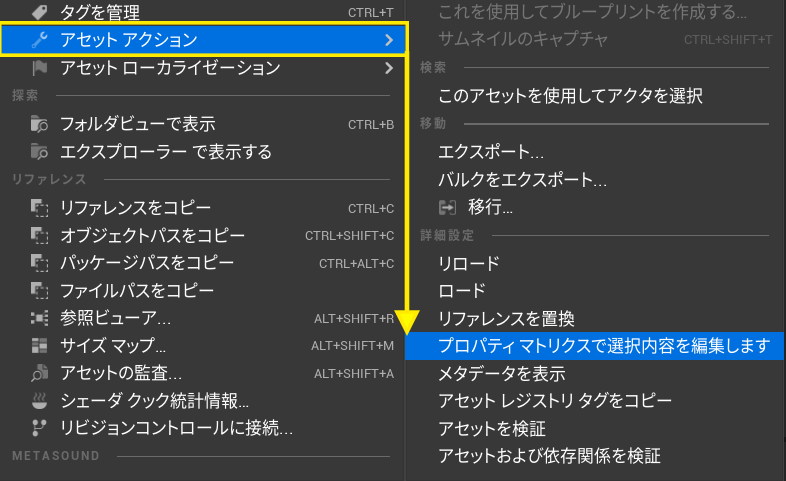Click the CTRL+SHIFT+C shortcut label
This screenshot has height=481, width=786.
pos(349,235)
